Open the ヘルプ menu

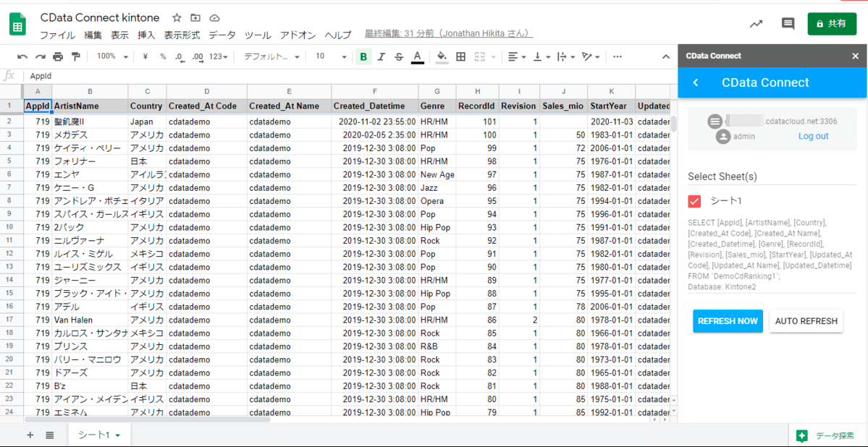[337, 35]
